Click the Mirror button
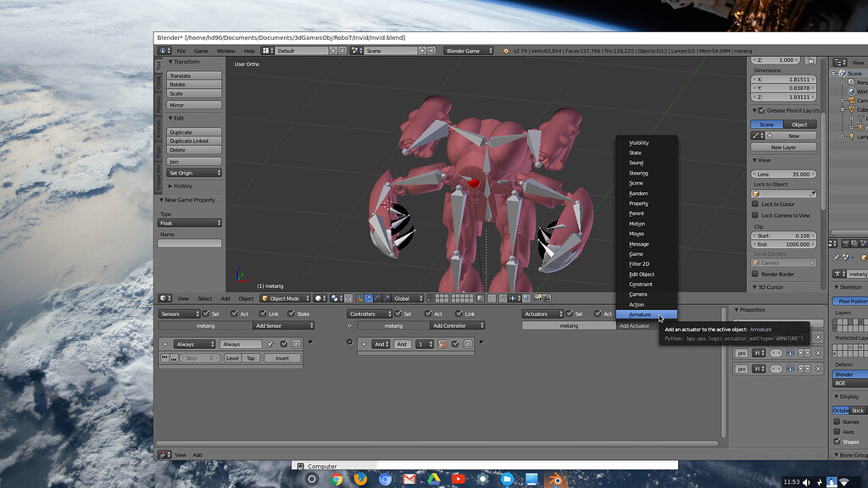The height and width of the screenshot is (488, 868). [x=194, y=105]
